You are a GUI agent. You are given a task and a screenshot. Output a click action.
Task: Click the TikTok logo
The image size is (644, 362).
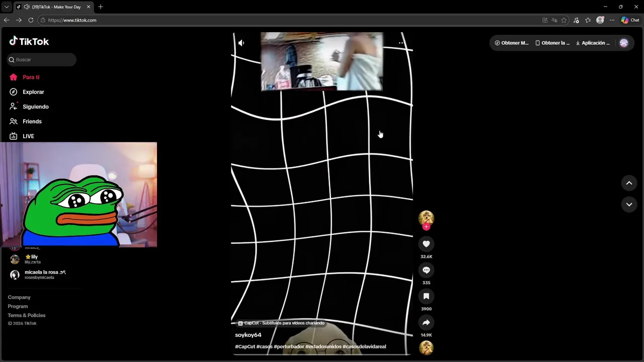pos(29,41)
